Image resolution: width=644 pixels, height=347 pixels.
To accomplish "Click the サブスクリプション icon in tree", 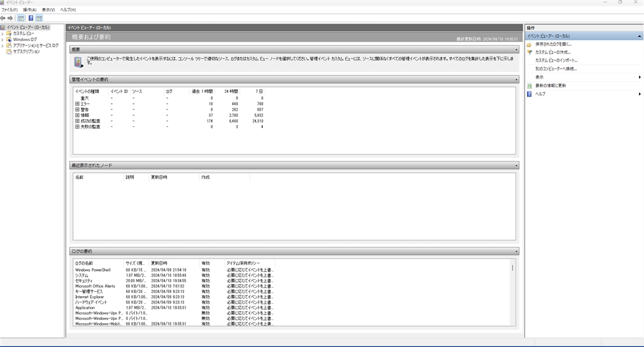I will point(9,52).
